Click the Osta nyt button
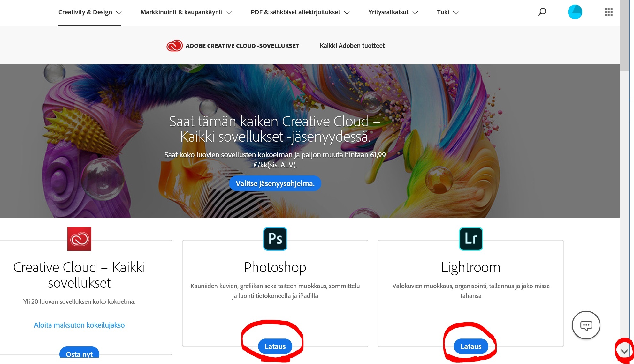The image size is (634, 364). click(x=79, y=352)
